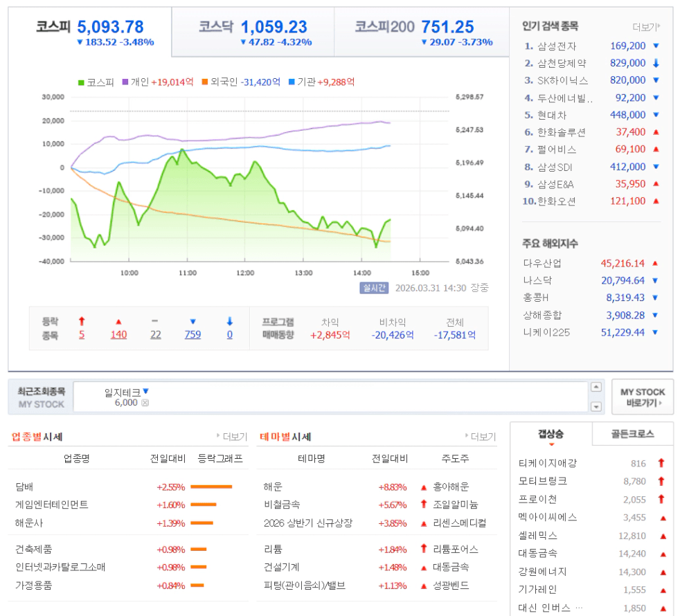Open 해운 theme row
Image resolution: width=680 pixels, height=616 pixels.
pyautogui.click(x=274, y=487)
